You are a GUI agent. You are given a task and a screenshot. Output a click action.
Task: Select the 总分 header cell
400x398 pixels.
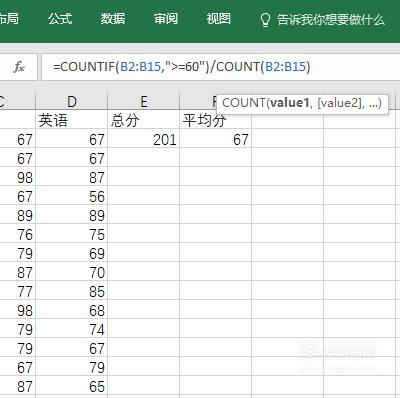pyautogui.click(x=144, y=120)
